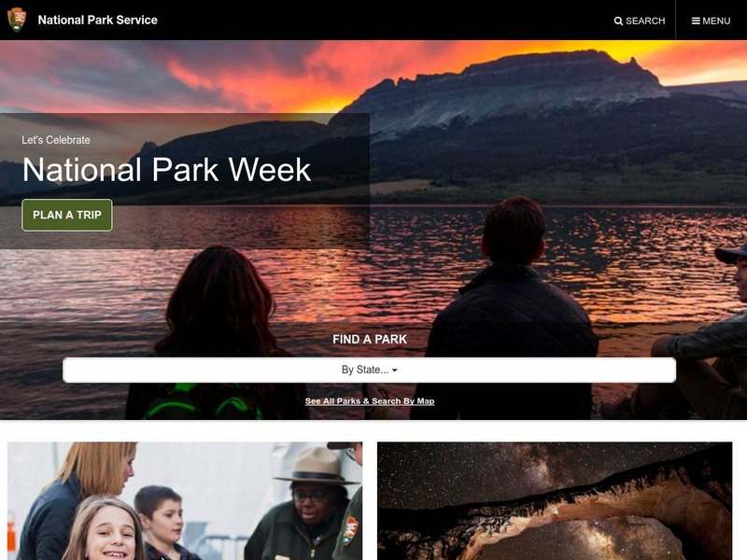The image size is (747, 560).
Task: Click the National Park Week headline
Action: click(167, 170)
